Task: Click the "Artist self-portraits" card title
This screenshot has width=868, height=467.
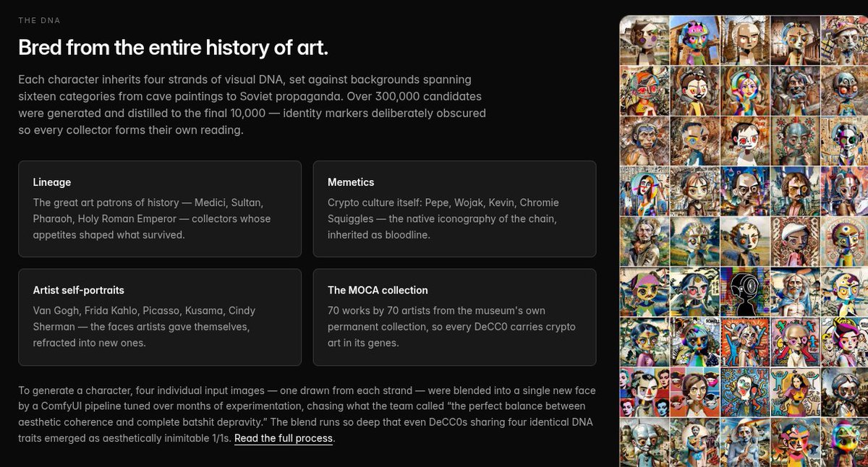Action: 79,290
